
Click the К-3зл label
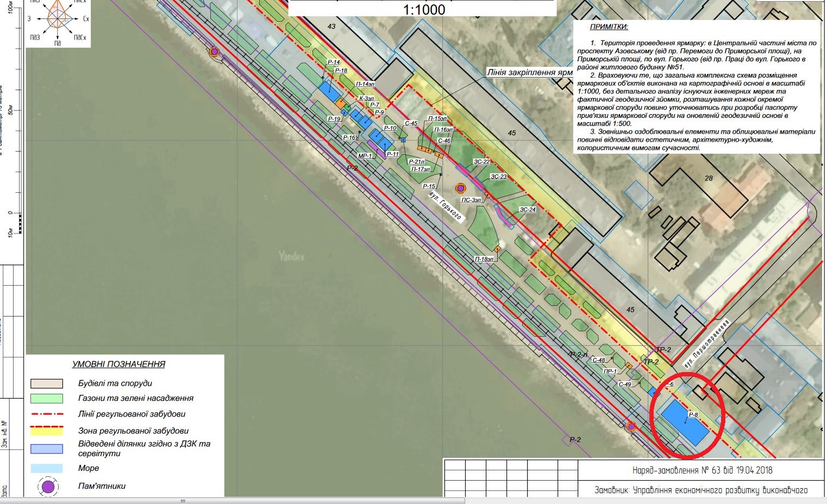[366, 98]
